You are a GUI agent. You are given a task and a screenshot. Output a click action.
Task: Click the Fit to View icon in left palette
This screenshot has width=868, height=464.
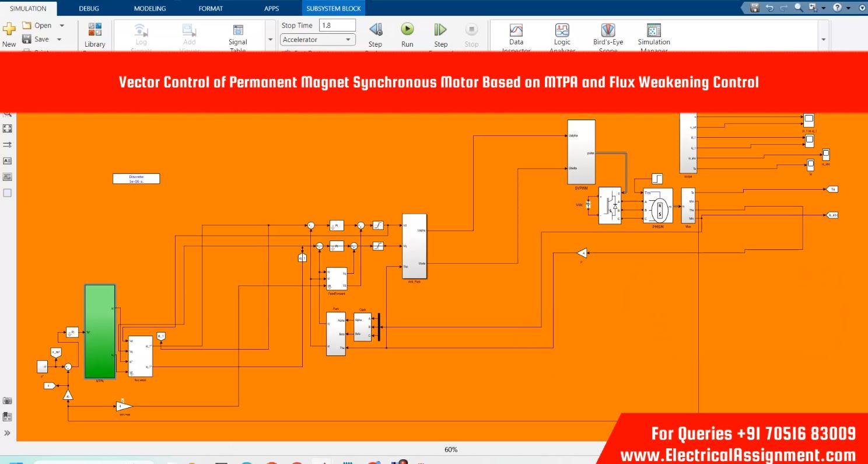pos(8,128)
